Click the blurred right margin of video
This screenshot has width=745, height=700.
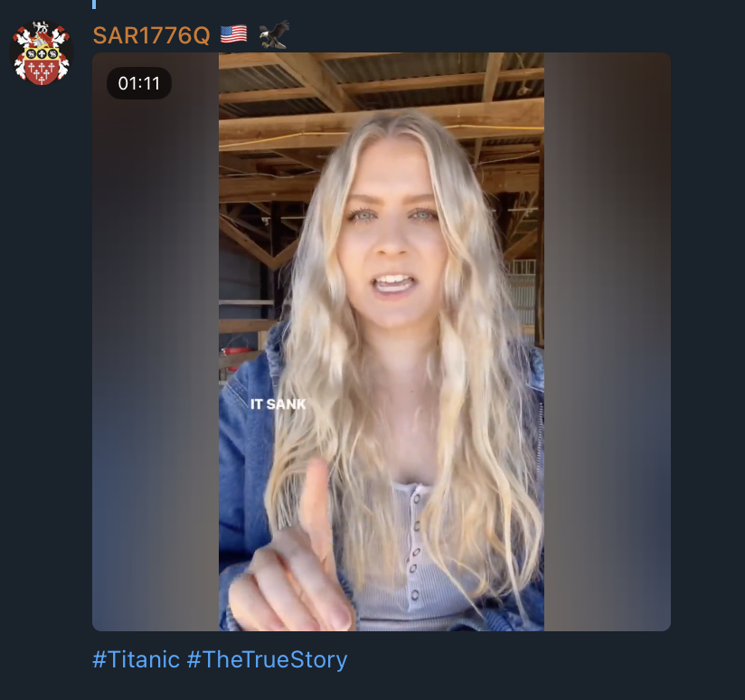tap(608, 342)
